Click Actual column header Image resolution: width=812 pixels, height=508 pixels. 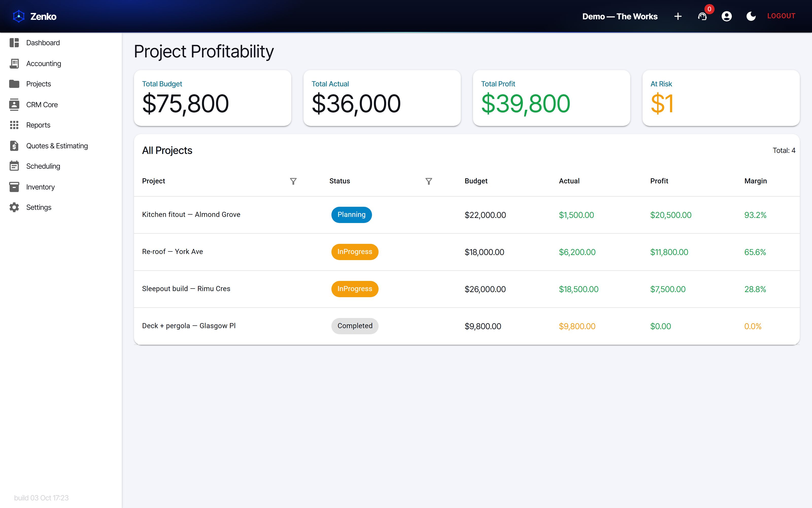point(569,181)
